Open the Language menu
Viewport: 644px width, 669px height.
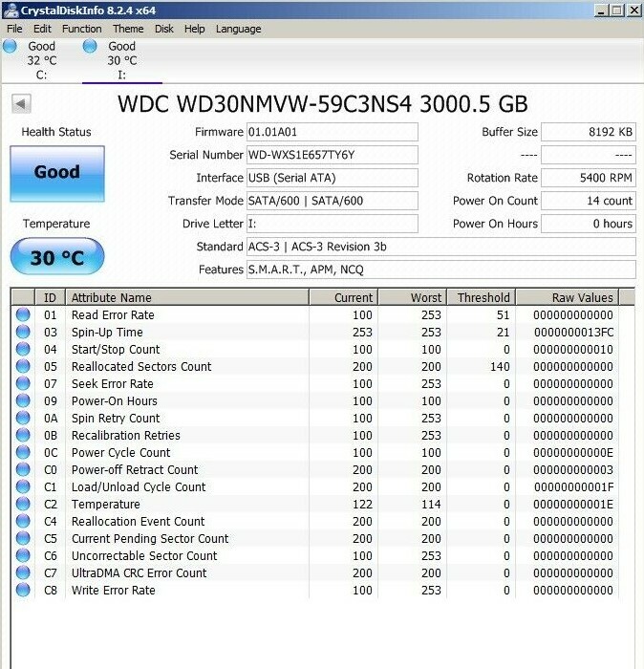click(x=239, y=29)
